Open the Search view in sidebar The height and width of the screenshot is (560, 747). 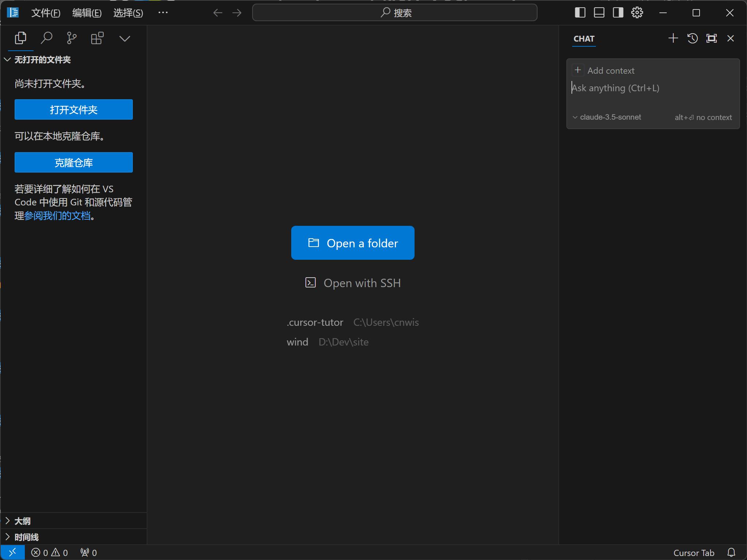[x=46, y=38]
